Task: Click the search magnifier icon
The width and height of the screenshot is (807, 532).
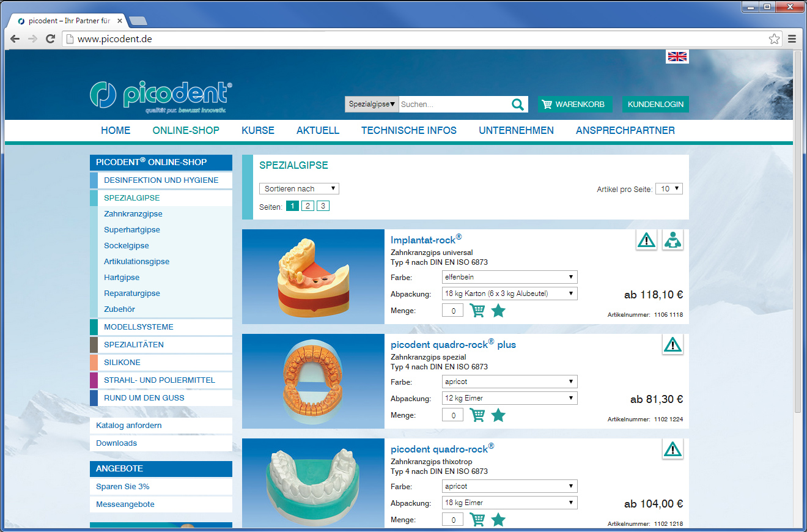Action: point(518,105)
